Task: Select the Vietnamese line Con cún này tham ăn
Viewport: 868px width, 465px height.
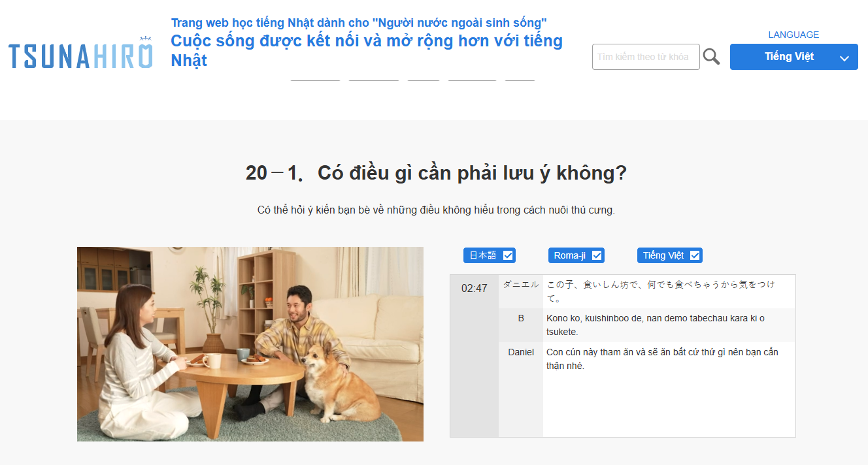Action: (662, 359)
